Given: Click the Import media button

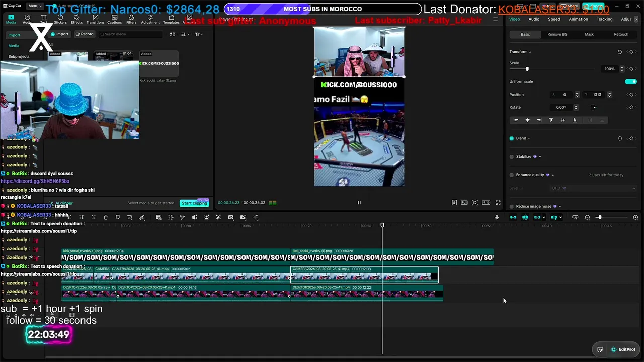Looking at the screenshot, I should coord(59,34).
